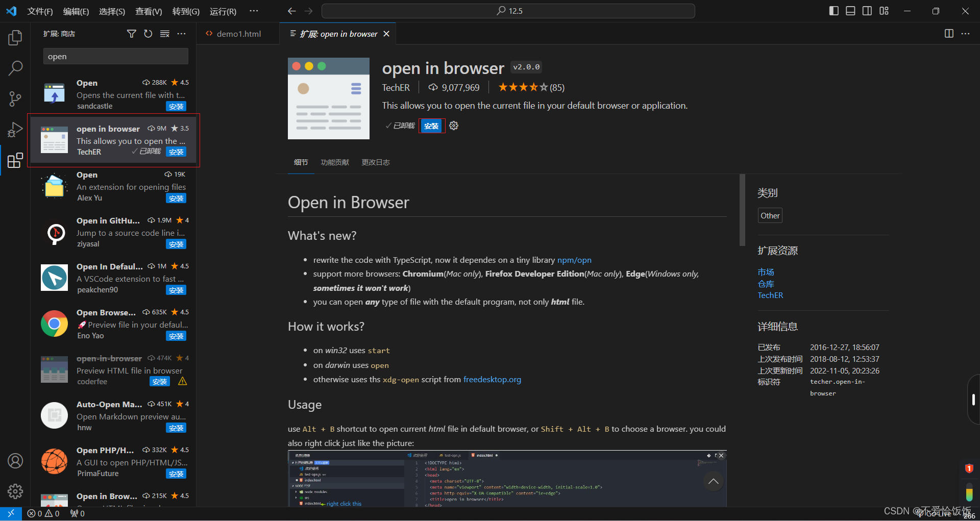Filter extensions with funnel icon
This screenshot has width=980, height=521.
131,34
